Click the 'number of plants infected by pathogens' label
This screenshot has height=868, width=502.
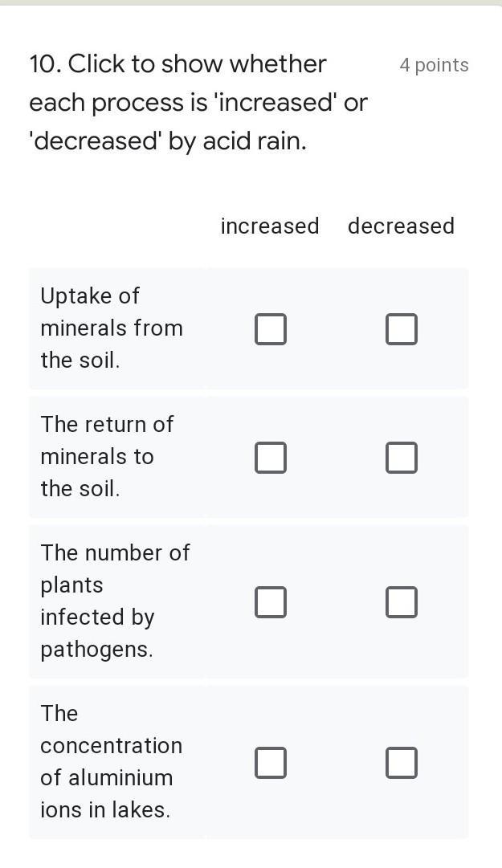115,601
